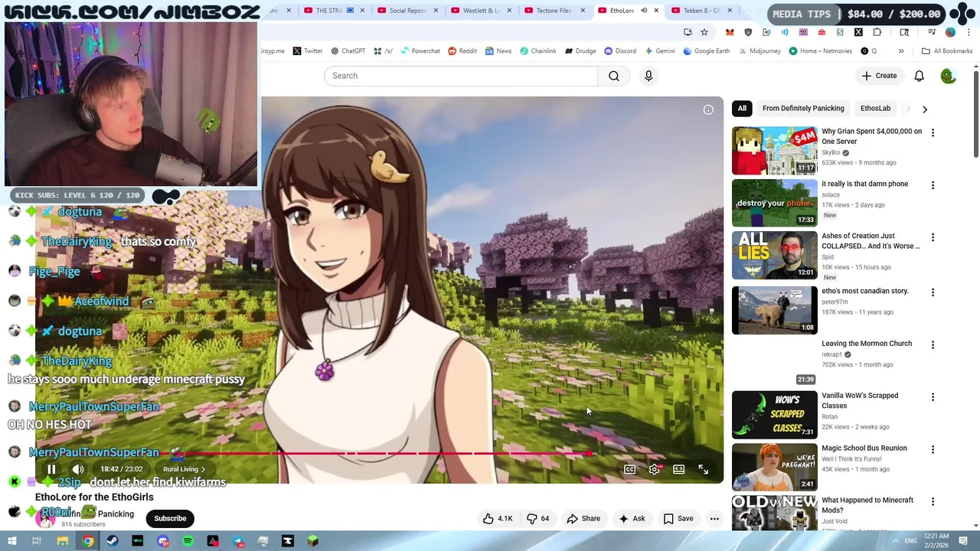Open options for it really is that damn phone

coord(933,185)
